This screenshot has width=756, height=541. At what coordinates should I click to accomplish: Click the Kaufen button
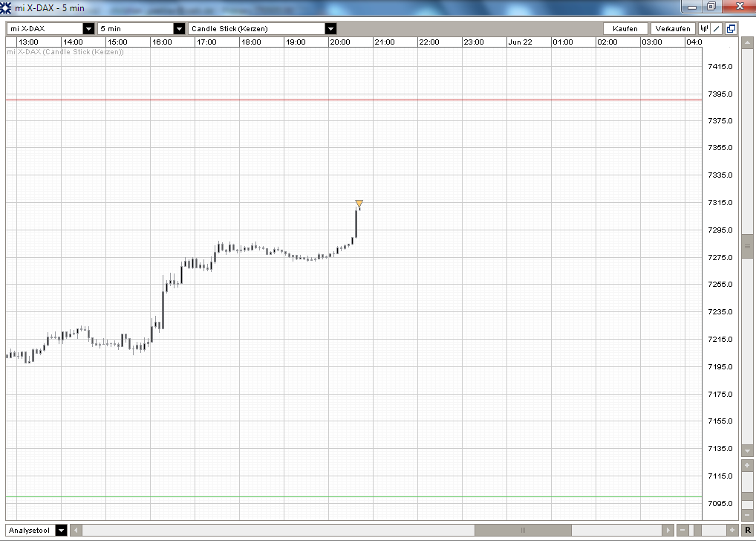click(625, 28)
